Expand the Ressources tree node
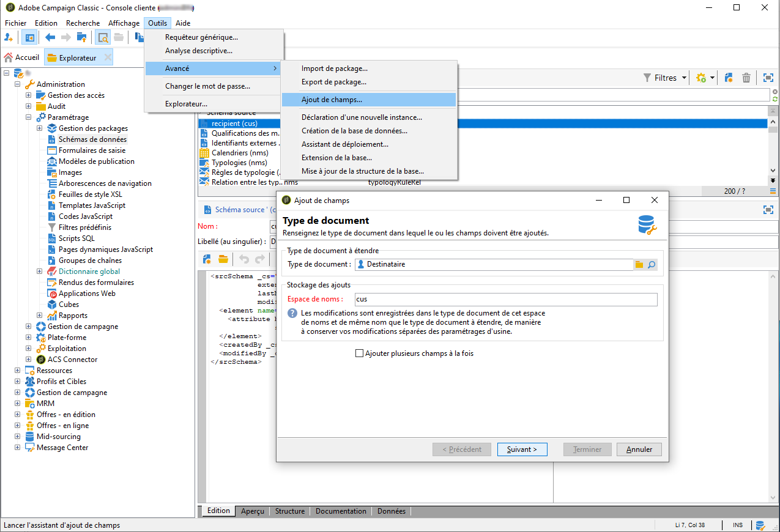 click(18, 371)
